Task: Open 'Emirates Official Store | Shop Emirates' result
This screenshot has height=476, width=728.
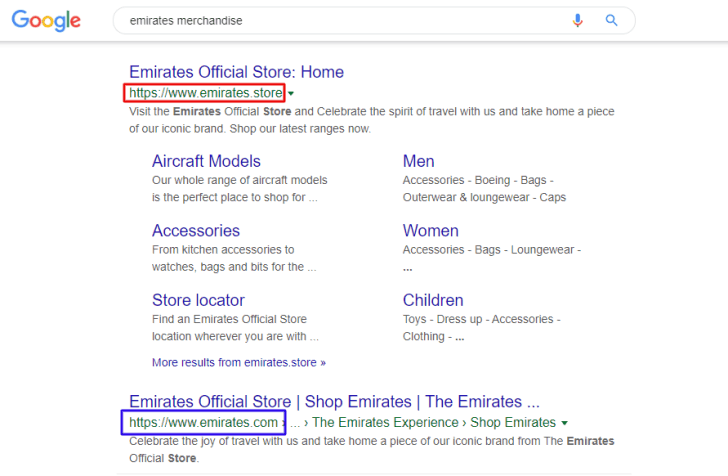Action: point(334,402)
